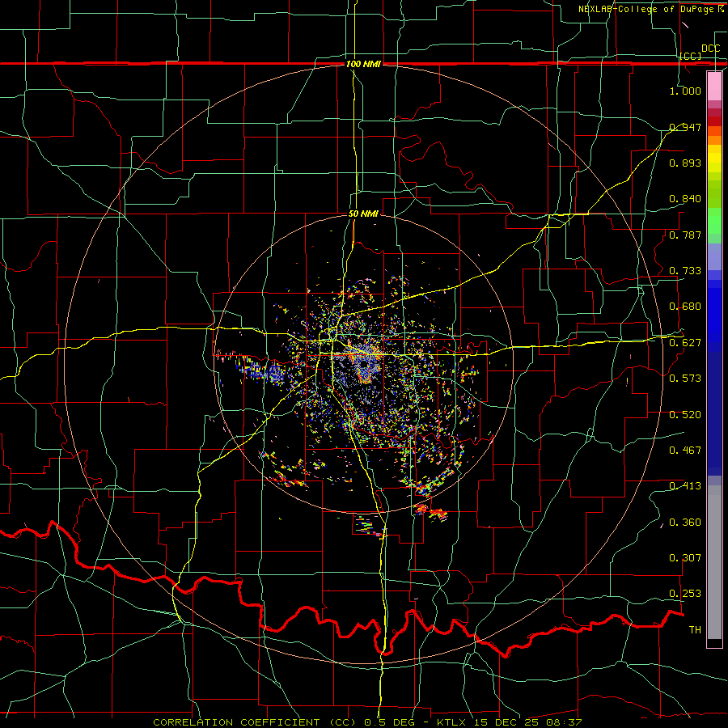Select the 0.413 scale value
728x728 pixels.
[685, 485]
